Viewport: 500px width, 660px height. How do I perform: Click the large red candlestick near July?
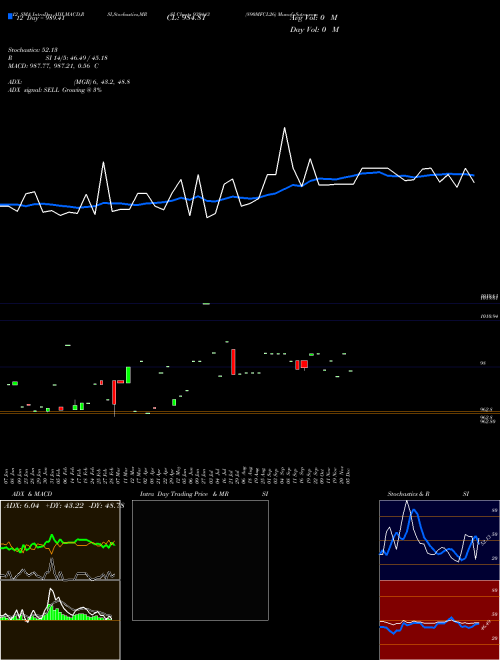point(233,362)
